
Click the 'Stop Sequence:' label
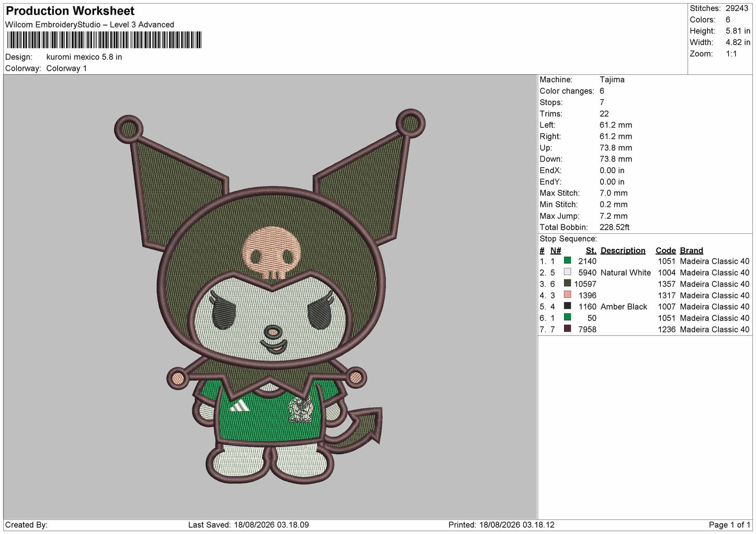click(568, 239)
